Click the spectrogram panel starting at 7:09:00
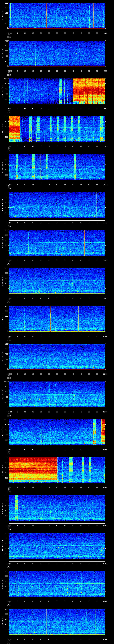The image size is (114, 644). tap(57, 318)
